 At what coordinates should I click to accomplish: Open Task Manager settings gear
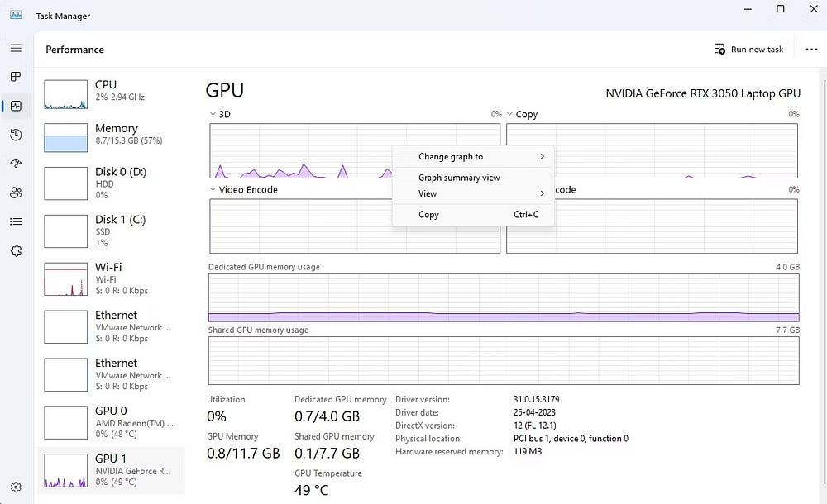point(15,487)
